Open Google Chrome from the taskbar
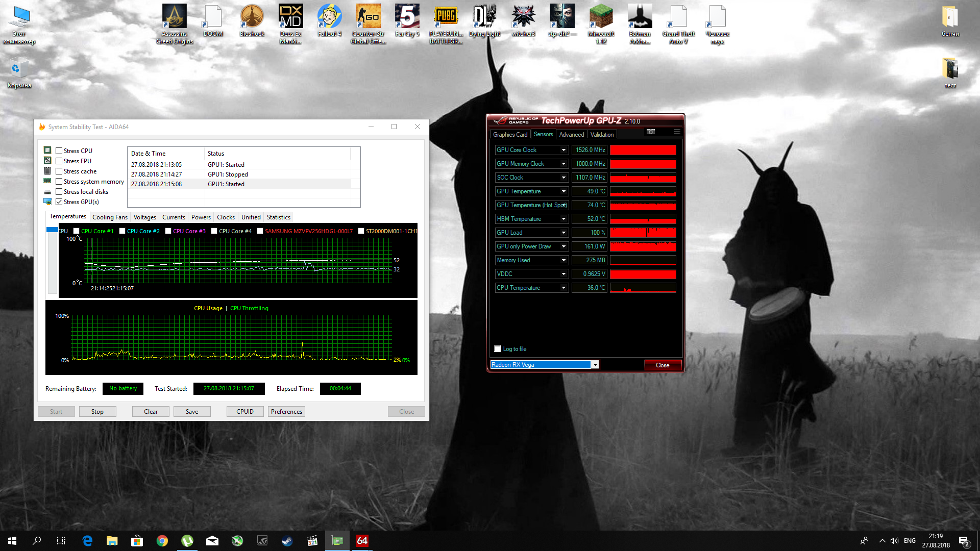The image size is (980, 551). pyautogui.click(x=162, y=541)
